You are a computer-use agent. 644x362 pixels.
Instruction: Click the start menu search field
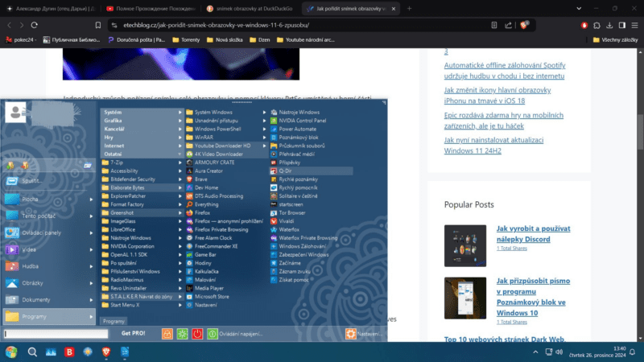(56, 334)
